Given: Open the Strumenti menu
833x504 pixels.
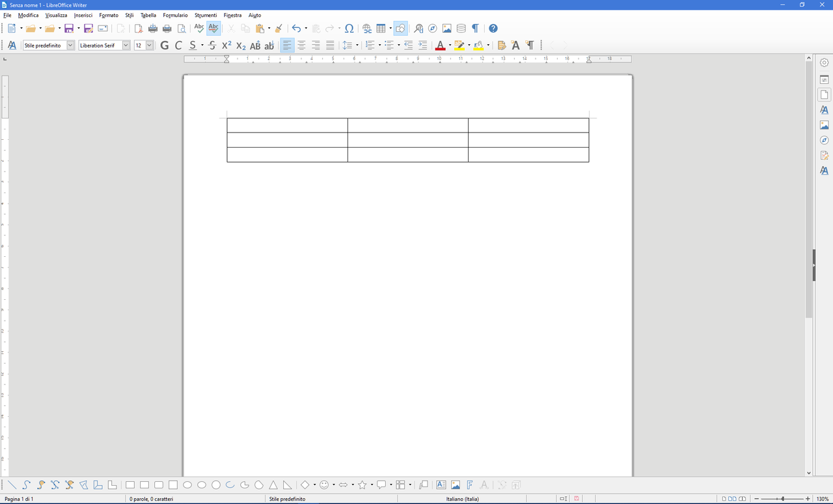Looking at the screenshot, I should [x=206, y=15].
